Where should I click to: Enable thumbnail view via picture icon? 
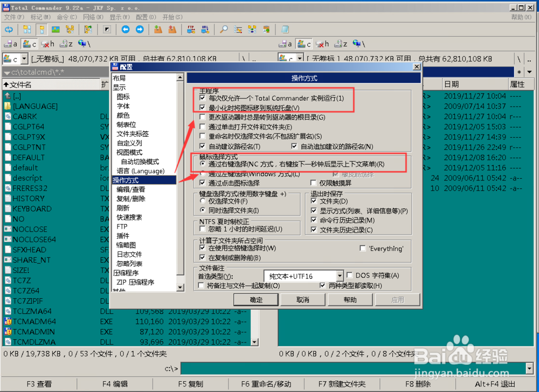pos(56,30)
